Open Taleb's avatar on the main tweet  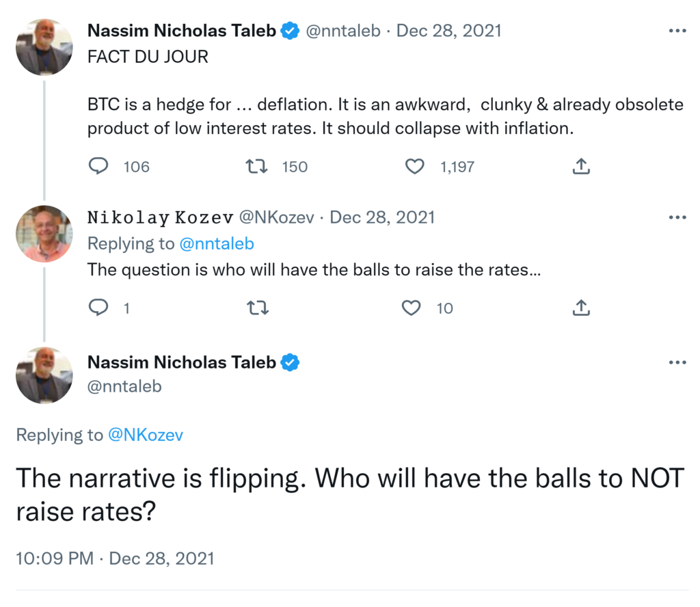point(44,375)
